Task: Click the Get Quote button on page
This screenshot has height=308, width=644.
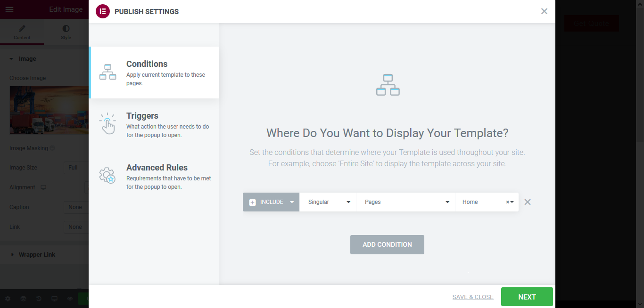Action: click(592, 23)
